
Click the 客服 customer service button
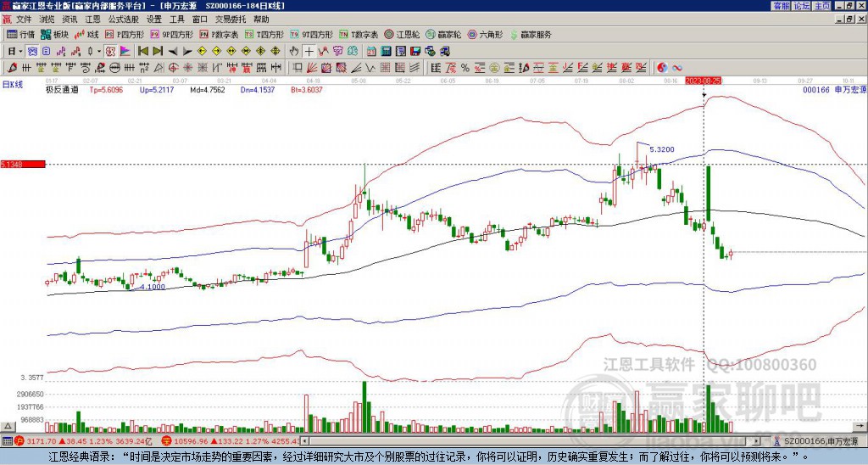781,6
